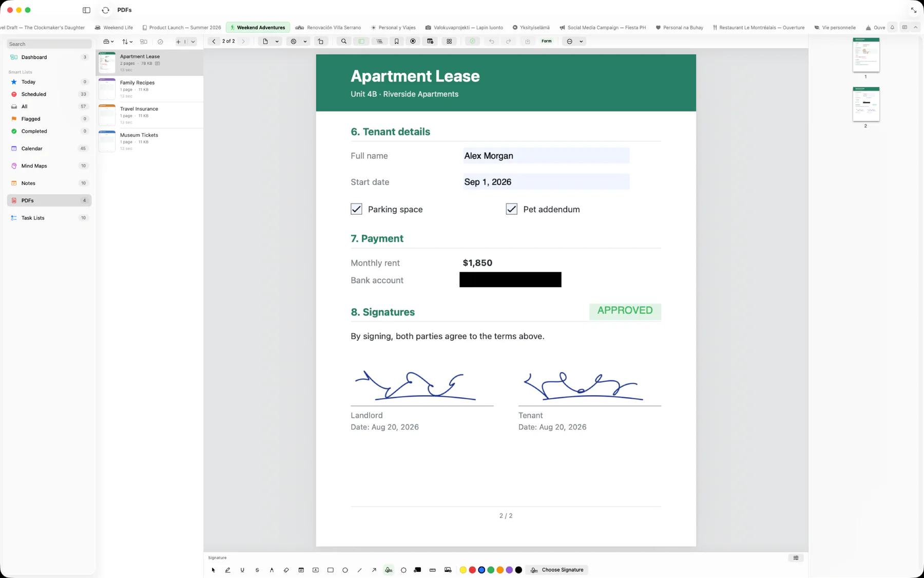Toggle Form mode in the toolbar

[x=546, y=41]
